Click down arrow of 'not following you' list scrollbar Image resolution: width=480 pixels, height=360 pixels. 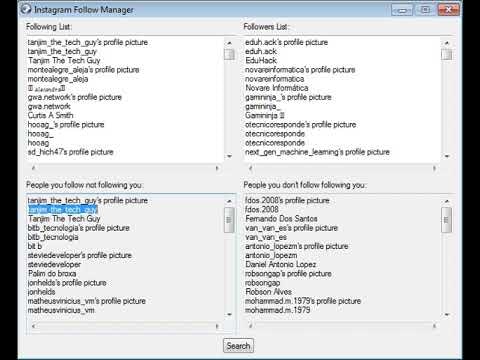(x=229, y=314)
